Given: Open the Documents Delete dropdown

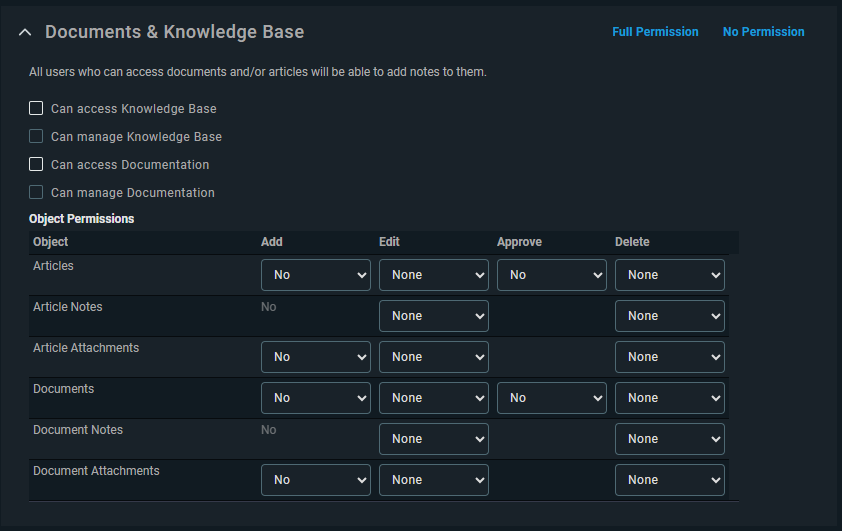Looking at the screenshot, I should (x=670, y=398).
